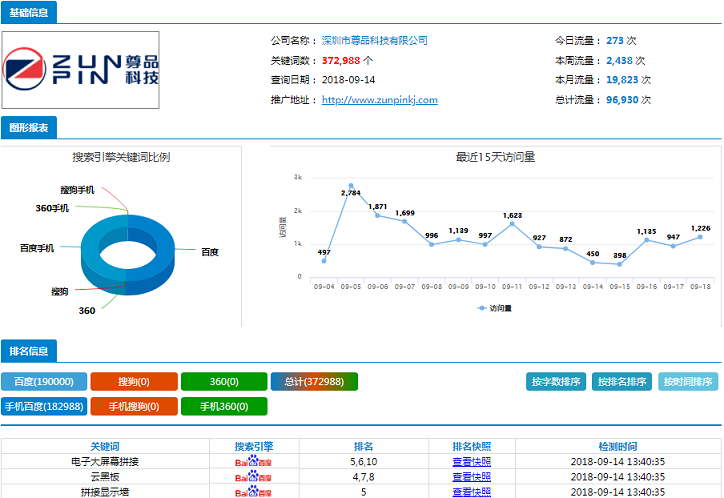This screenshot has width=724, height=498.
Task: Click keyword 拼接显示墙
Action: [x=105, y=492]
